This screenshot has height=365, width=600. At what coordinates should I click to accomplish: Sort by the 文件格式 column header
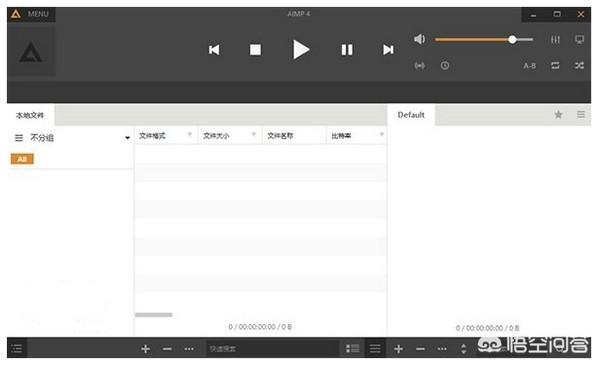pos(152,136)
